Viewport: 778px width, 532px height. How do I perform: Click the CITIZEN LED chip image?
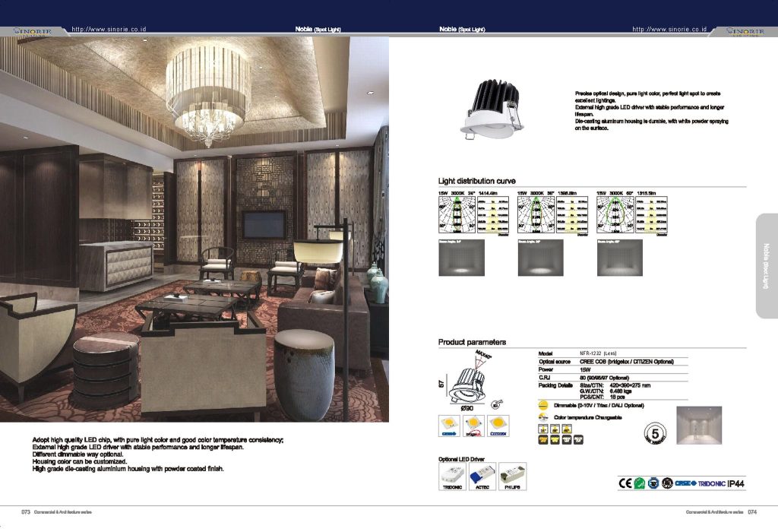click(498, 426)
